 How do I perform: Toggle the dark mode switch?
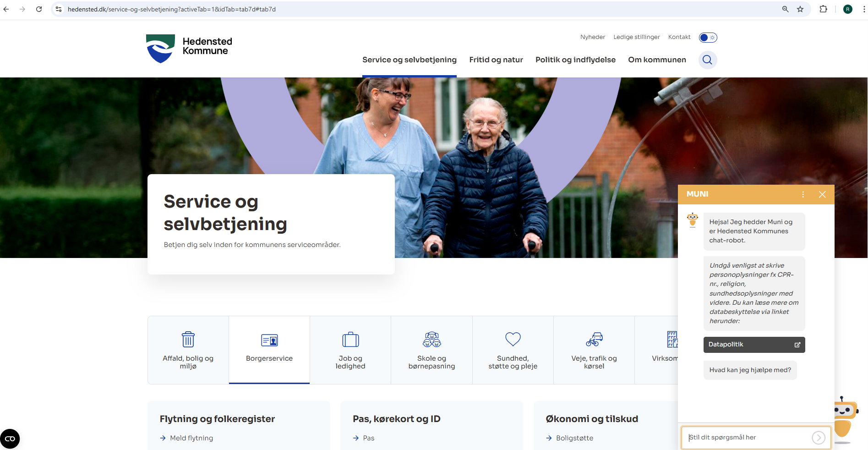708,38
